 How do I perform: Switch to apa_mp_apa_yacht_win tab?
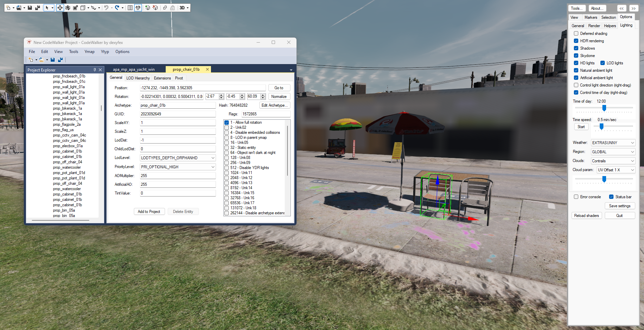(x=133, y=69)
